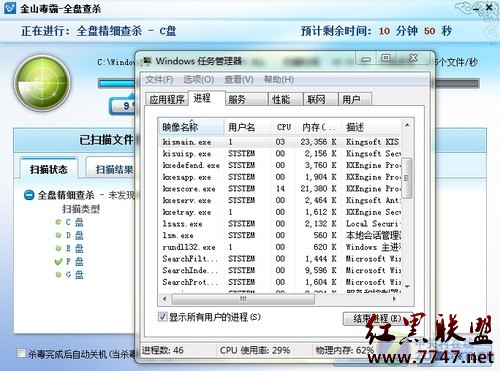This screenshot has height=371, width=500.
Task: Click the horizontal scrollbar thumb in process list
Action: tap(243, 299)
